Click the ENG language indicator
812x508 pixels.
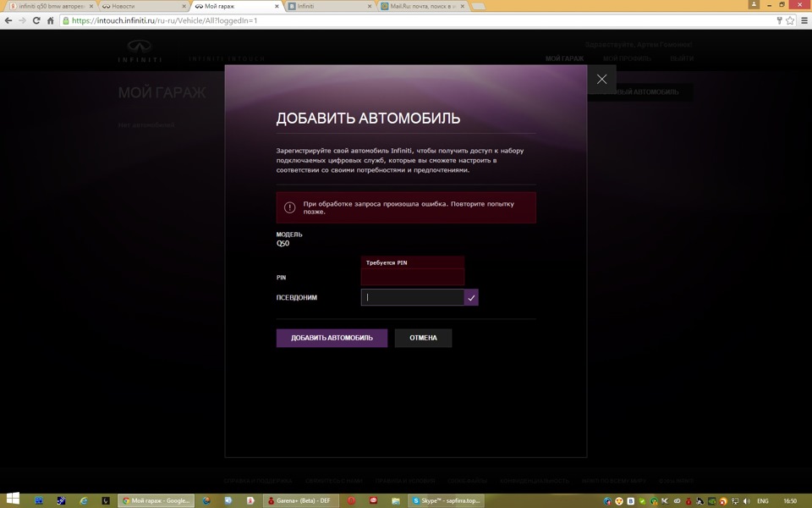762,501
